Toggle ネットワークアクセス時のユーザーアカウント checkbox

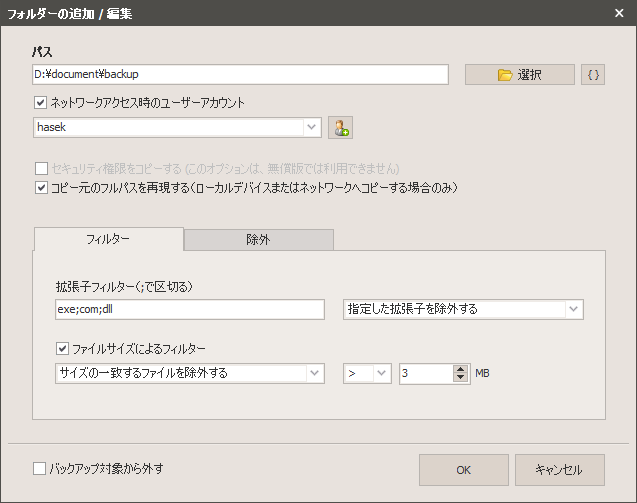tap(40, 102)
